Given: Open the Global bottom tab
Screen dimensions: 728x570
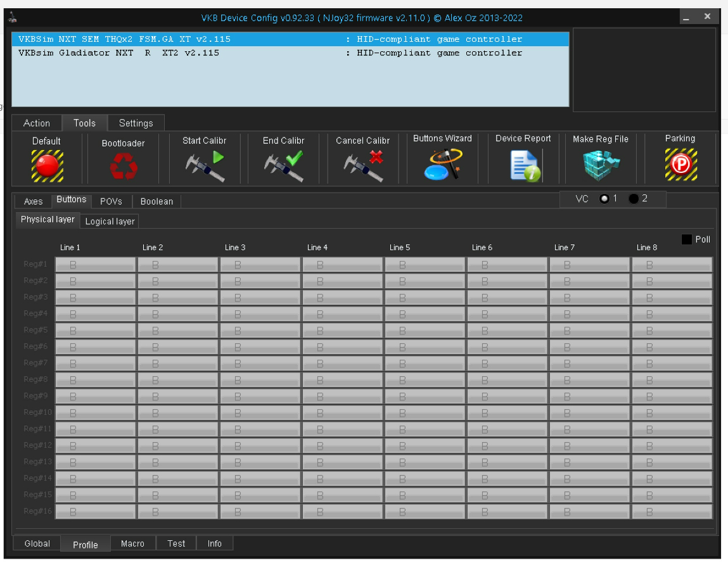Looking at the screenshot, I should click(x=37, y=543).
